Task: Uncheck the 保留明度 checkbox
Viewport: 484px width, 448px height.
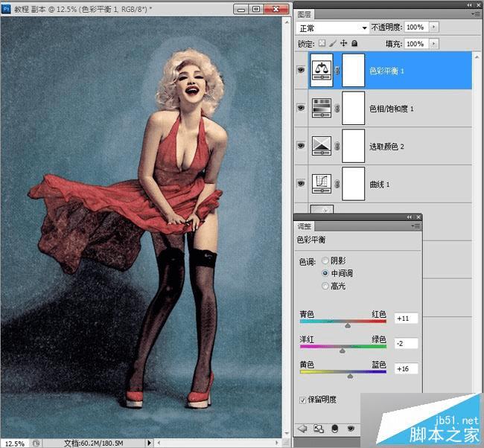Action: [x=304, y=400]
